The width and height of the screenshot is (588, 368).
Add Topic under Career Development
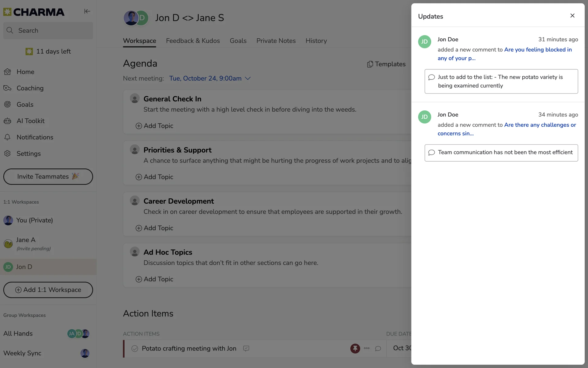point(154,228)
